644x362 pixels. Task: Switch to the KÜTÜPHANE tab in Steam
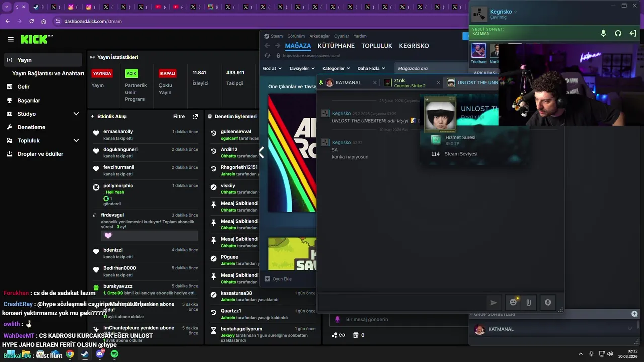click(336, 46)
